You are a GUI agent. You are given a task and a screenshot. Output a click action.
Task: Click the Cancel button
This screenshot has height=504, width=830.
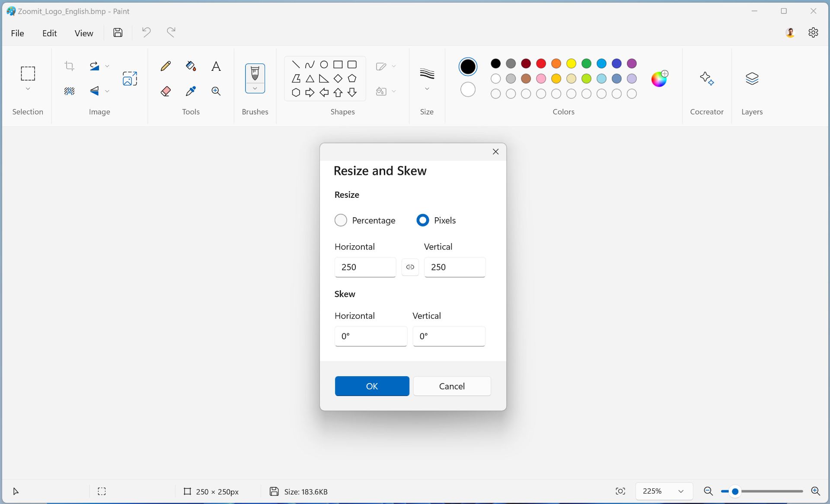(452, 386)
